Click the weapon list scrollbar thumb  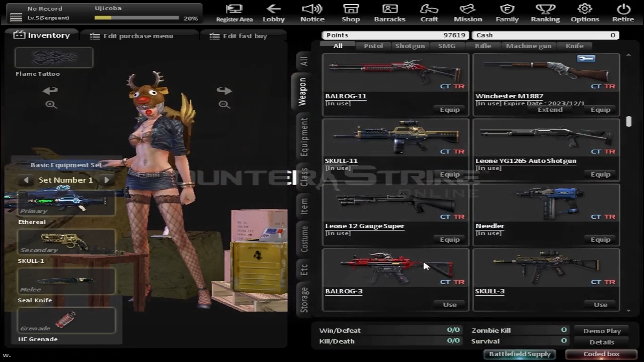pyautogui.click(x=629, y=122)
